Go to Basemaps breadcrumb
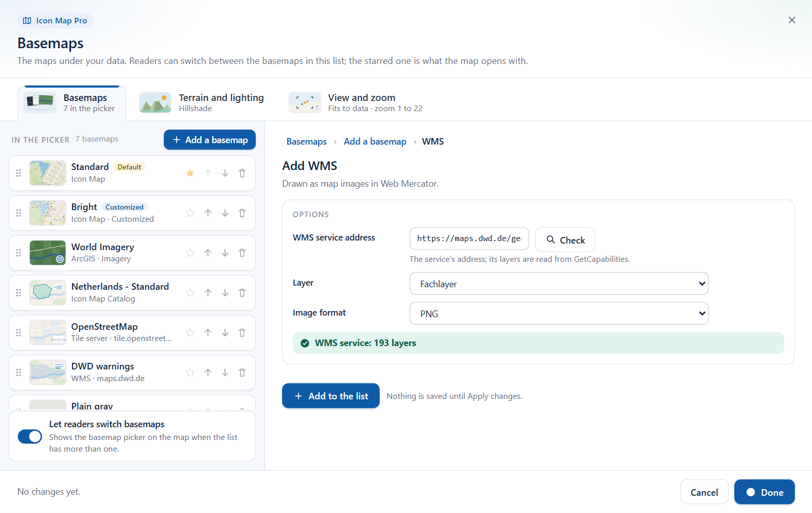Screen dimensions: 812x513 pyautogui.click(x=307, y=142)
